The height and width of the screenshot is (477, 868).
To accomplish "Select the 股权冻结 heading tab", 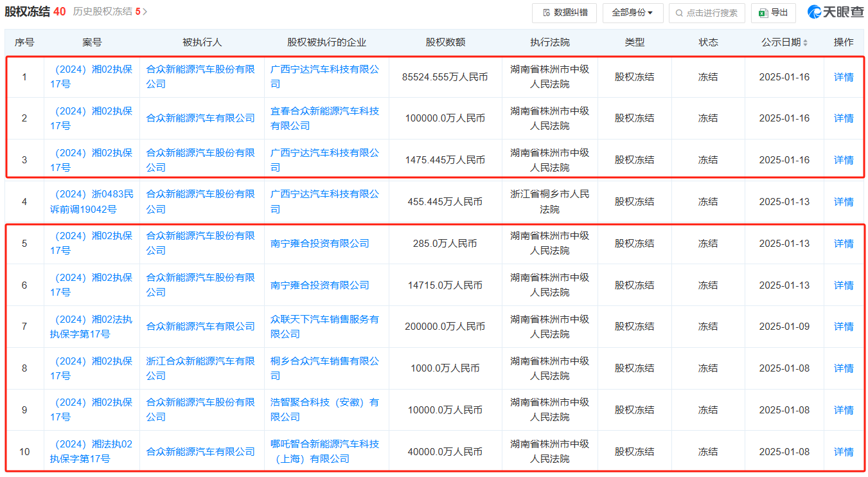I will pyautogui.click(x=28, y=10).
